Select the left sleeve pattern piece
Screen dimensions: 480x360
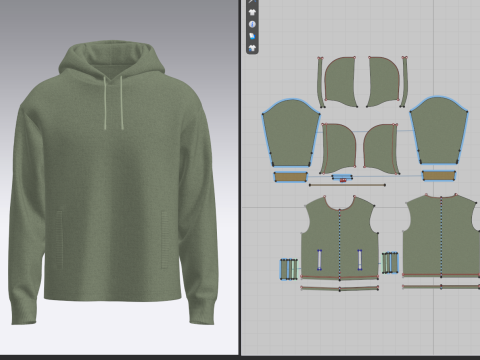tap(291, 133)
